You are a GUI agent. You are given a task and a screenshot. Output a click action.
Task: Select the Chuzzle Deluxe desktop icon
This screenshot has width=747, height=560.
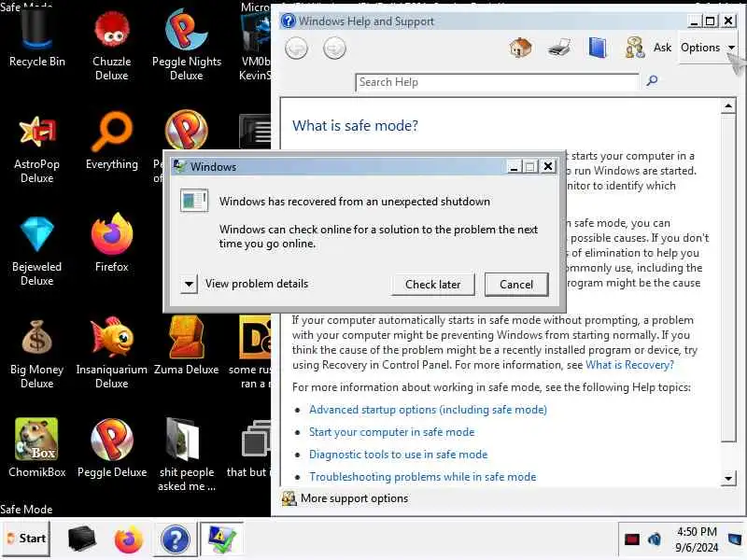(x=111, y=46)
